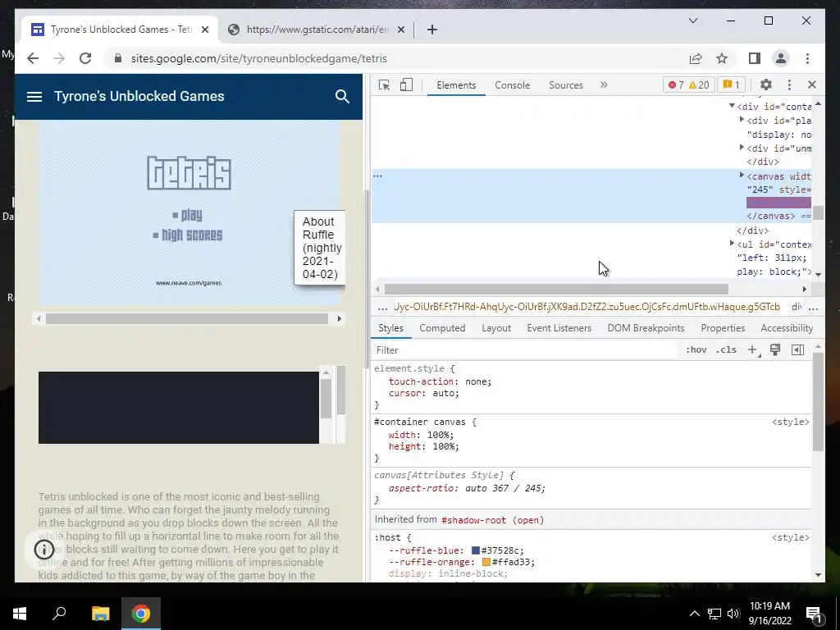Click the Tyrone's Unblocked Games title
This screenshot has height=630, width=840.
139,97
